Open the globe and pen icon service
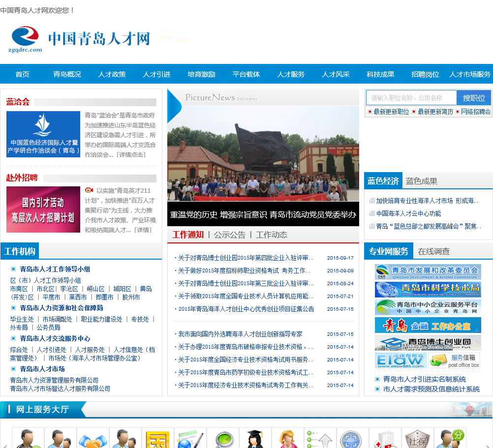Screen dimensions: 493x448 coord(190,439)
